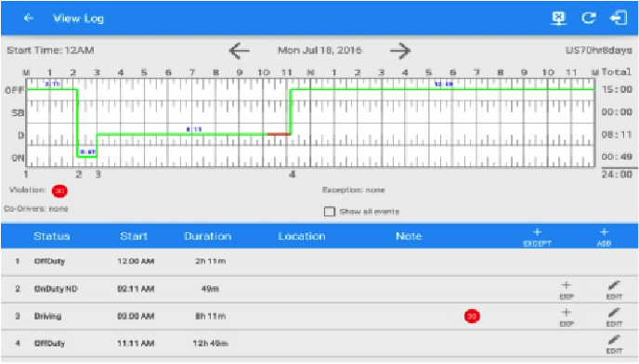Add exception to the OnDutyND event row
This screenshot has height=364, width=639.
(567, 290)
